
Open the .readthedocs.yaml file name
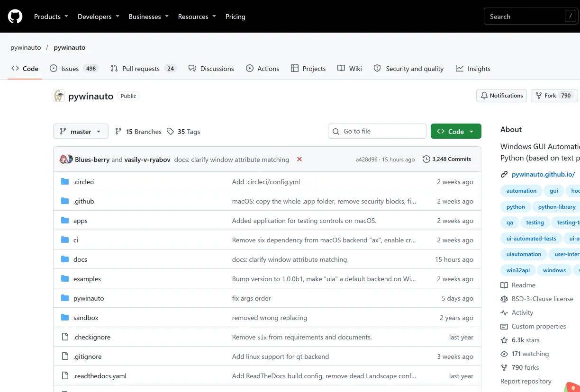coord(100,376)
